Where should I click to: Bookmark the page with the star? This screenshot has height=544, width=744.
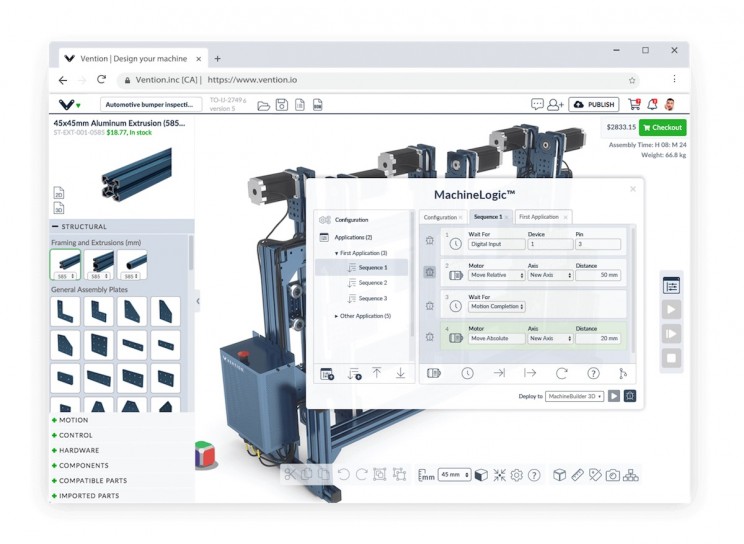(632, 80)
